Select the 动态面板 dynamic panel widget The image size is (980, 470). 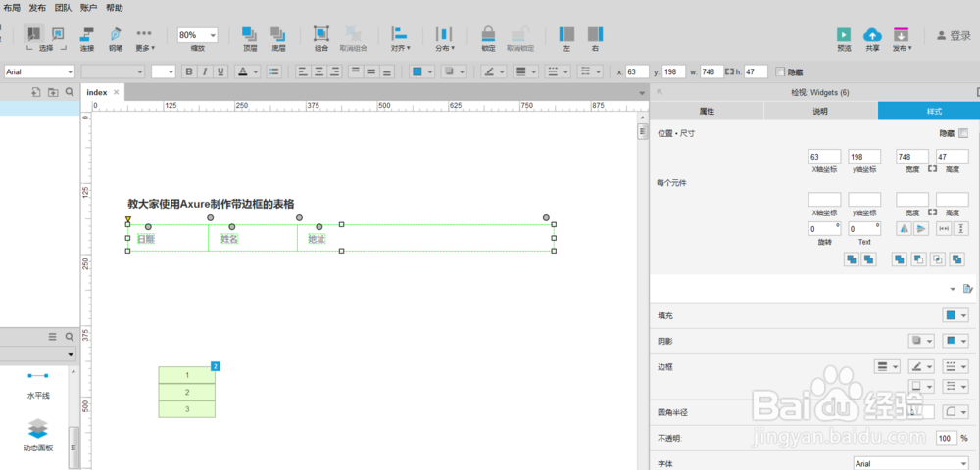[38, 435]
